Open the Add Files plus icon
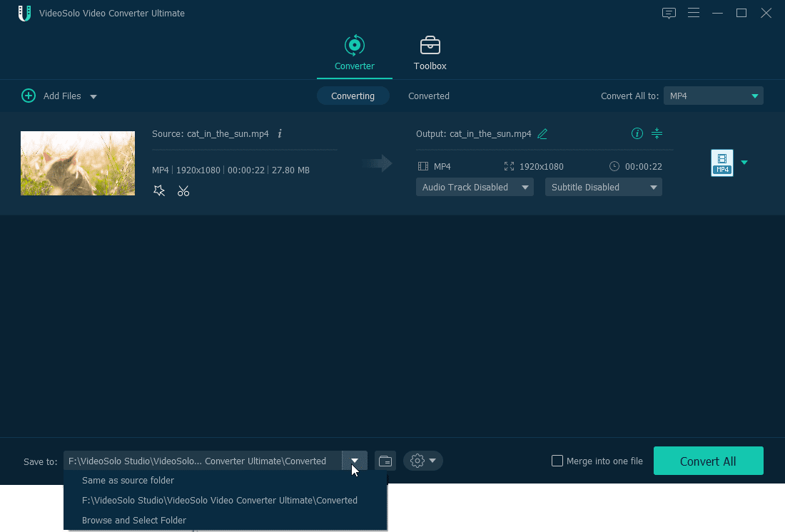Viewport: 785px width, 532px height. pyautogui.click(x=29, y=96)
